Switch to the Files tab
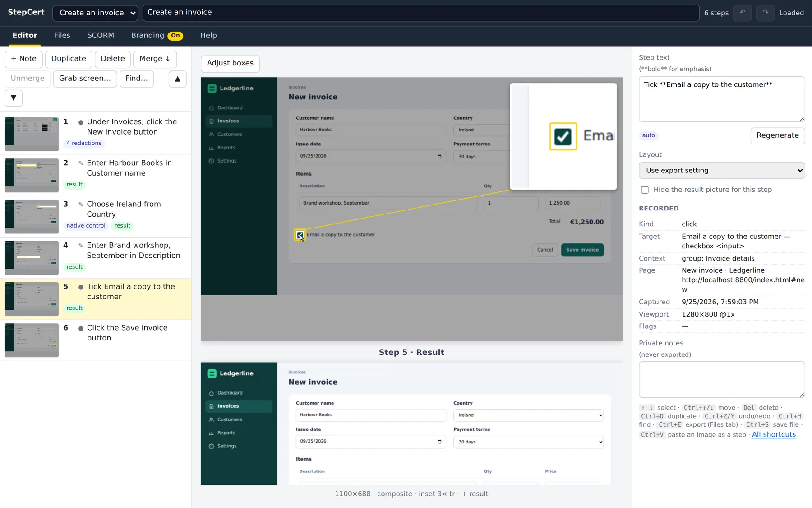 (62, 35)
